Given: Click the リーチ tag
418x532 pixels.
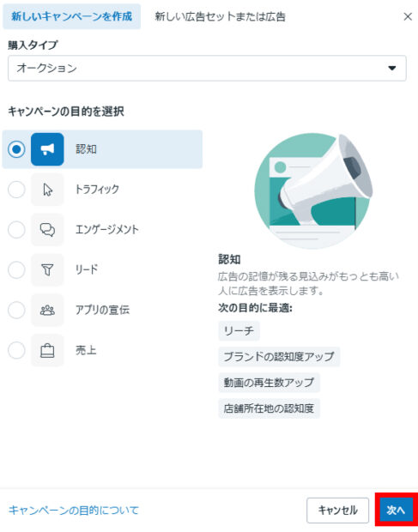Looking at the screenshot, I should point(239,331).
